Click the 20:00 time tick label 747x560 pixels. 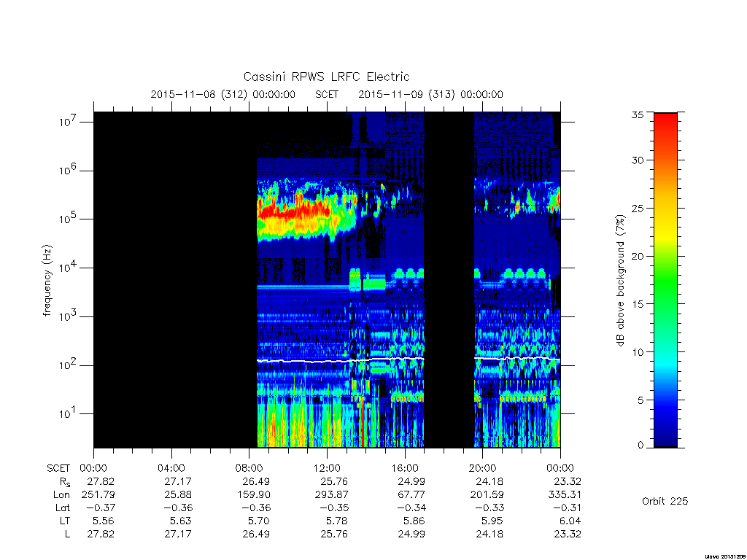click(483, 468)
